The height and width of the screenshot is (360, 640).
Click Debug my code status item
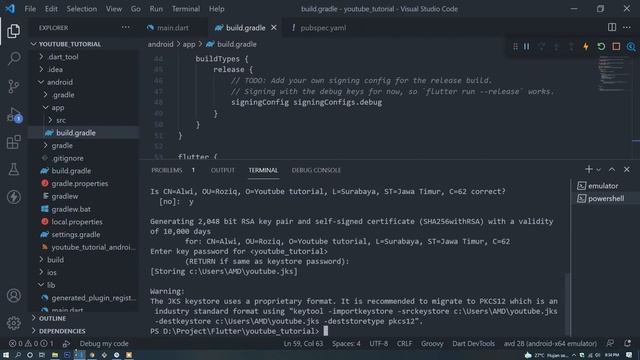104,343
